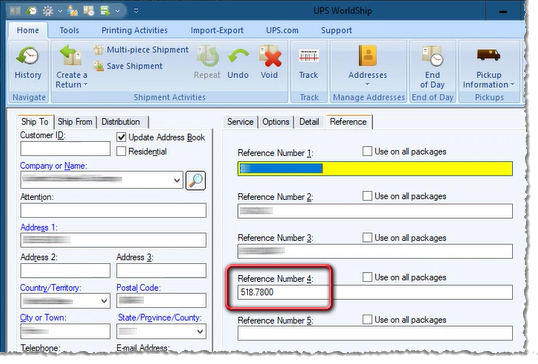This screenshot has width=538, height=364.
Task: Click the Reference Number 5 field
Action: (375, 333)
